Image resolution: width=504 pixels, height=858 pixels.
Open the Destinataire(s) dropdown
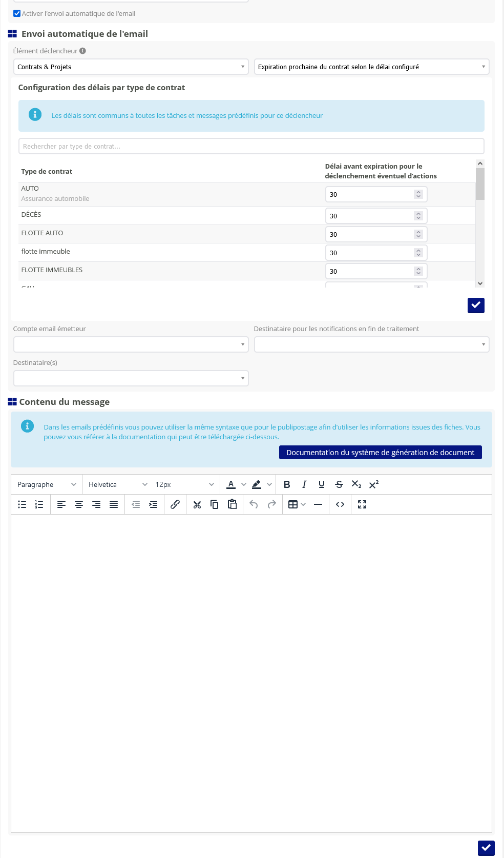coord(131,378)
